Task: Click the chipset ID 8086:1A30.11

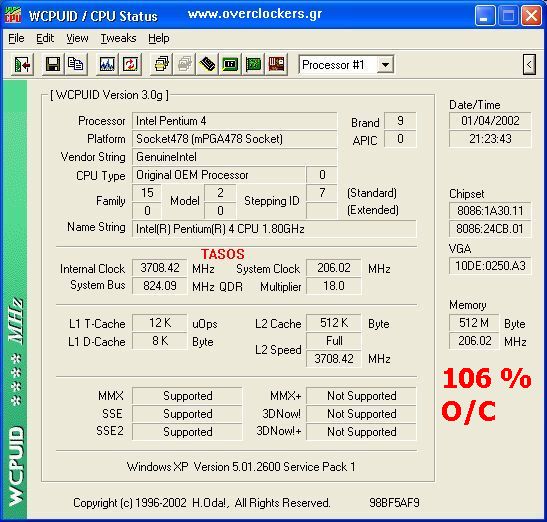Action: 490,211
